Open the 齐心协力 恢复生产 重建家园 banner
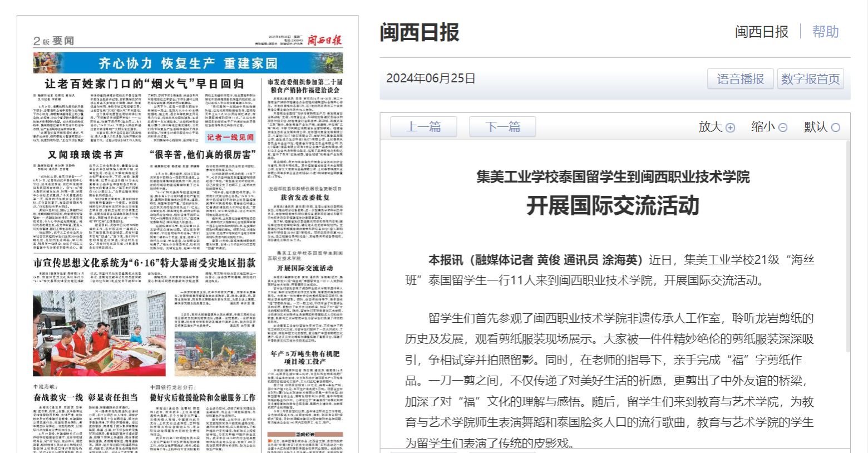Viewport: 868px width, 453px height. [188, 63]
